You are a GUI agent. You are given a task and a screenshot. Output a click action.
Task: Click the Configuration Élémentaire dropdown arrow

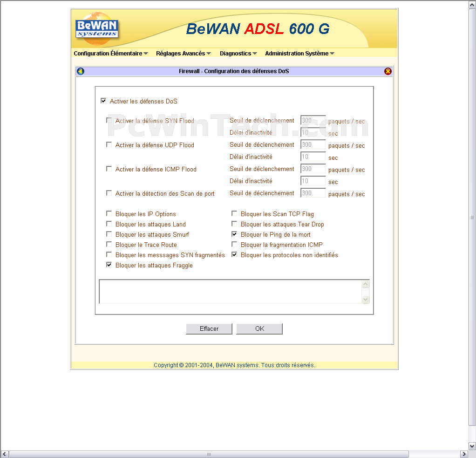(x=146, y=54)
